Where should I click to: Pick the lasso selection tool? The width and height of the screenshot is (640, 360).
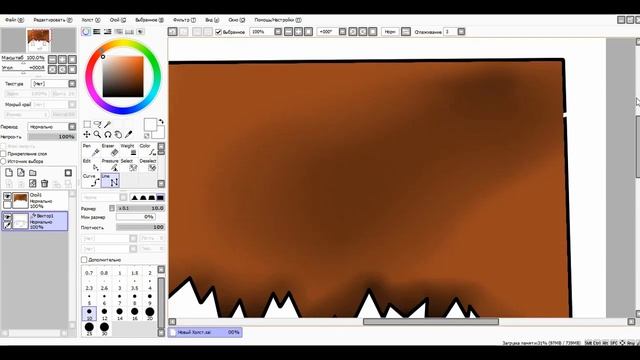97,124
